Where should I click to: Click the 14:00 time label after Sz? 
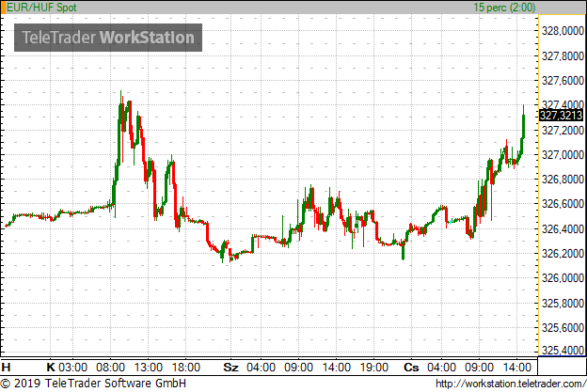point(336,368)
